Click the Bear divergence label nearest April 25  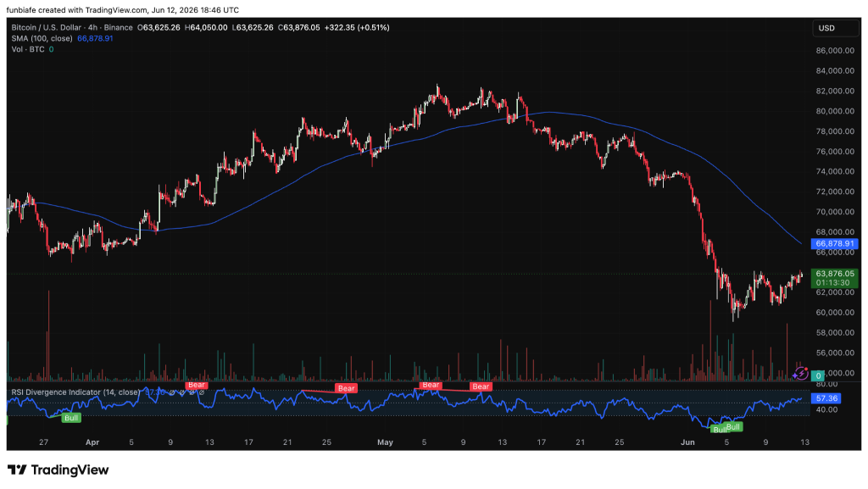point(347,388)
